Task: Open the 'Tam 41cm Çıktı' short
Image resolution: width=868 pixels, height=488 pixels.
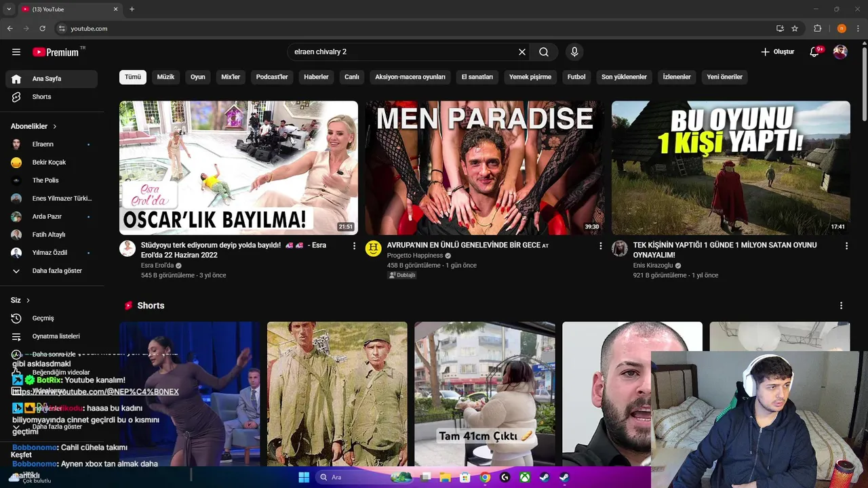Action: tap(485, 394)
